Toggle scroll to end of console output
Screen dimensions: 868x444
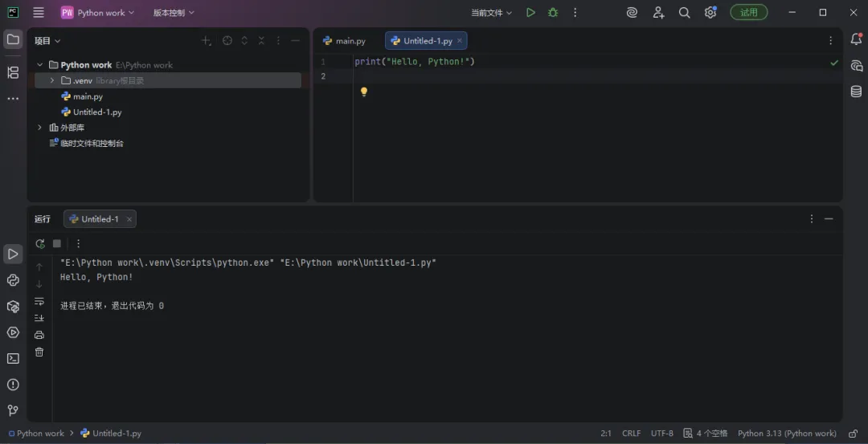coord(39,318)
